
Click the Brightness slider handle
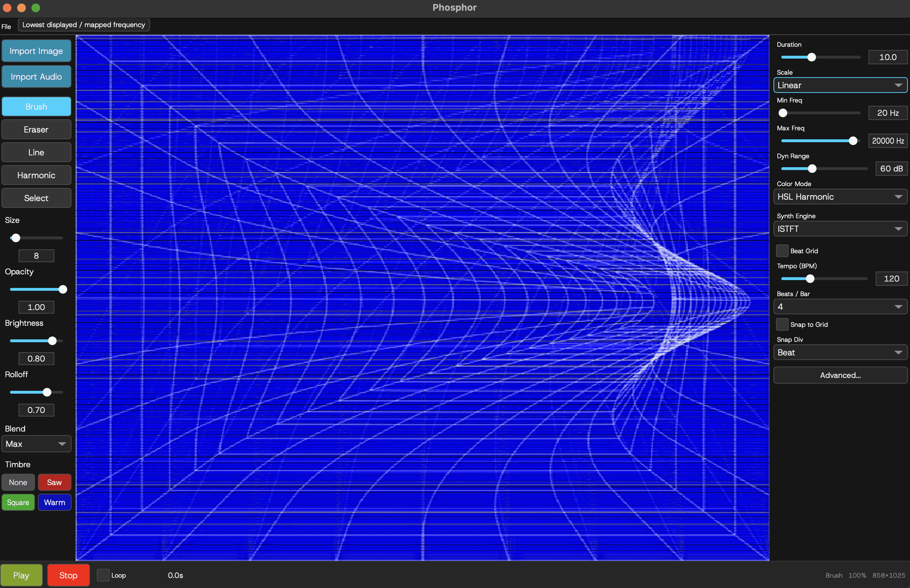point(52,341)
